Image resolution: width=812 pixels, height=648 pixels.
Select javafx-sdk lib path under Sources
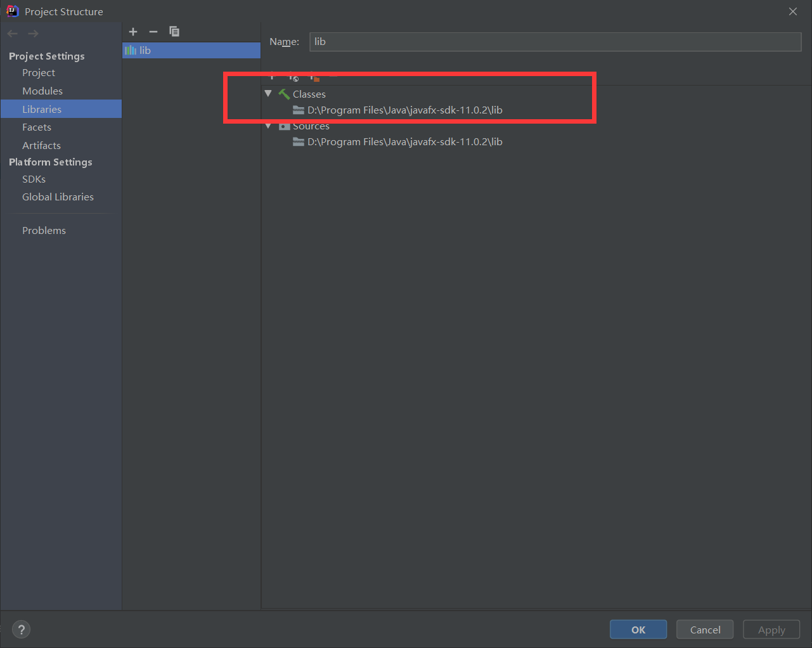tap(405, 141)
